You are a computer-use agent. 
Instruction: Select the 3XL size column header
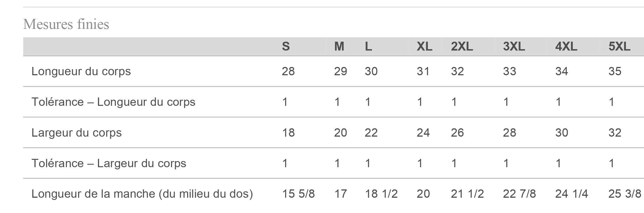pos(514,46)
